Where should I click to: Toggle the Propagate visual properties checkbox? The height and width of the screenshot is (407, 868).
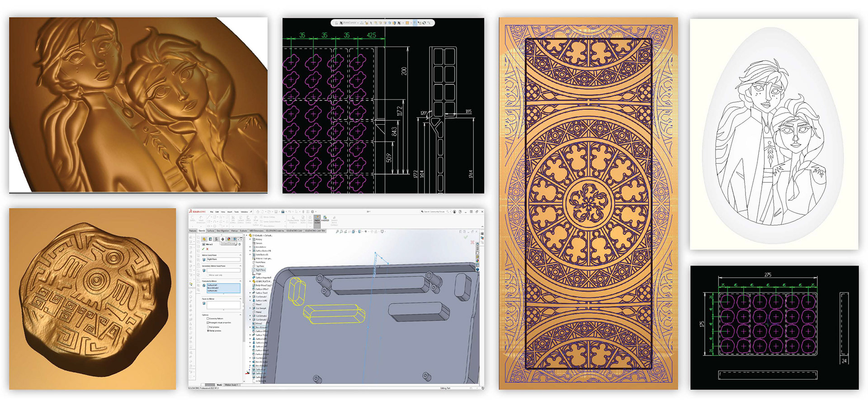point(208,322)
